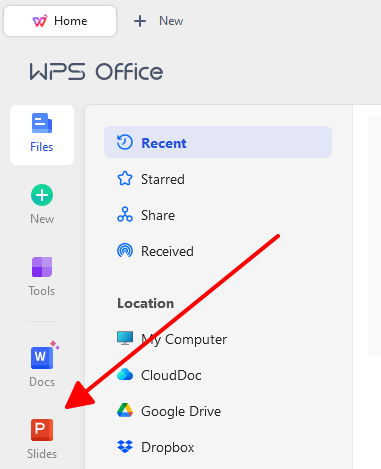Click the Google Drive triangle icon

click(125, 410)
